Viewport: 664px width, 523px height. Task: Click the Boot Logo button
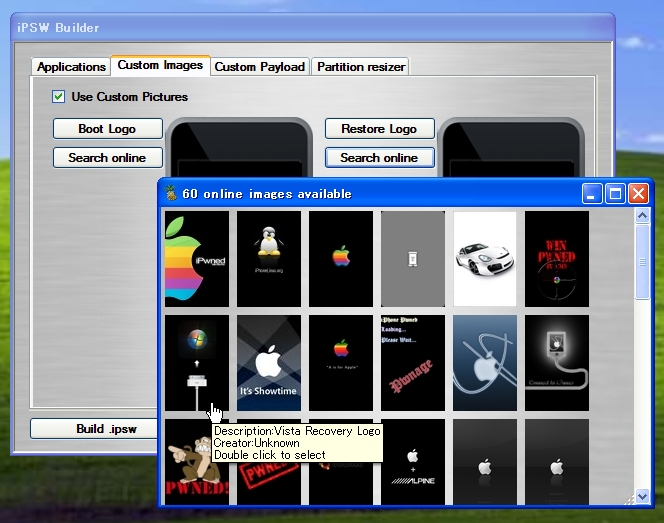pyautogui.click(x=108, y=129)
